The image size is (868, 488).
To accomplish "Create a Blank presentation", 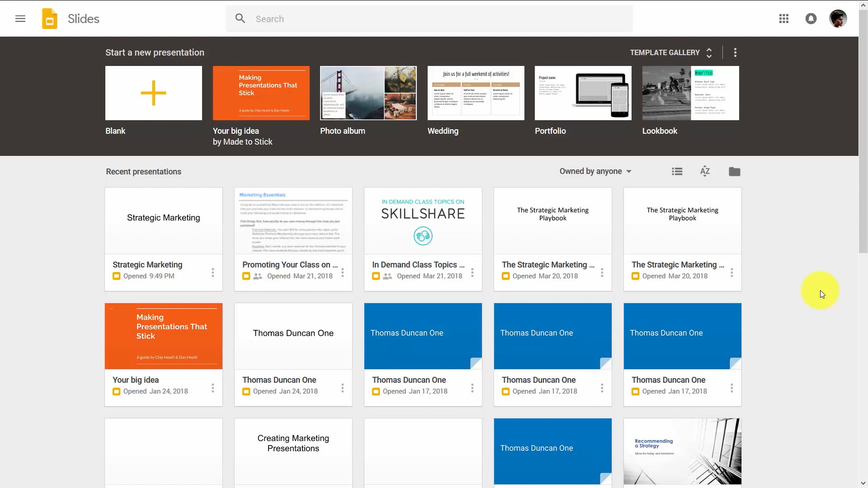I will 154,93.
